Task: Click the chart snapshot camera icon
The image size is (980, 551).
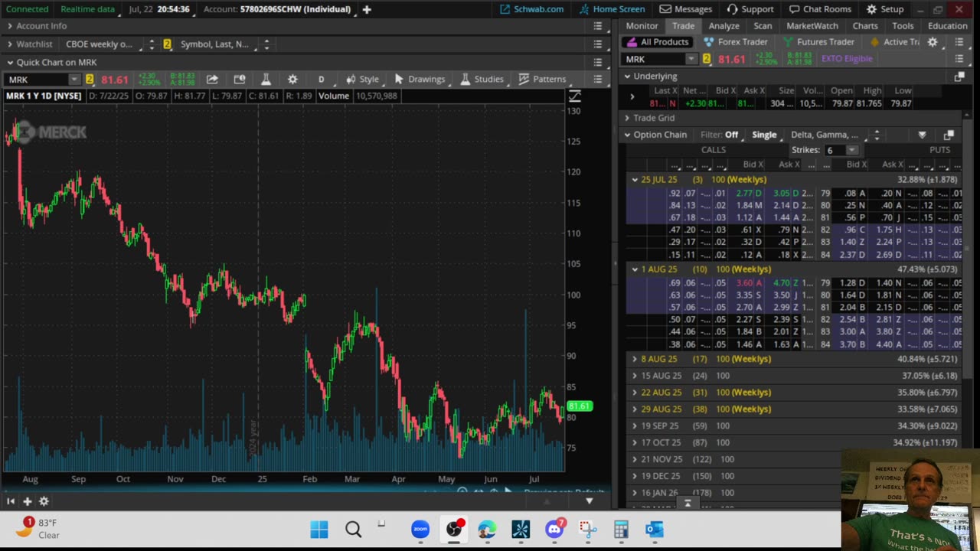Action: [x=240, y=79]
